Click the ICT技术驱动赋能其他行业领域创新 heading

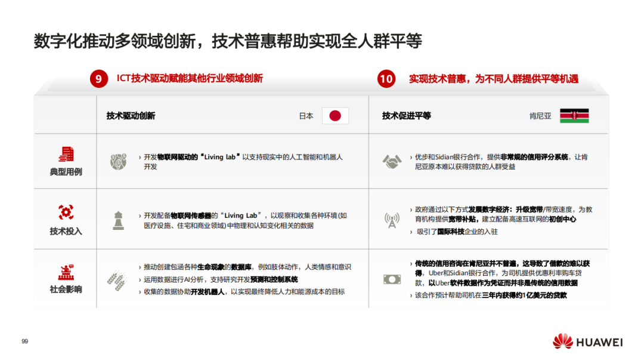pos(191,78)
